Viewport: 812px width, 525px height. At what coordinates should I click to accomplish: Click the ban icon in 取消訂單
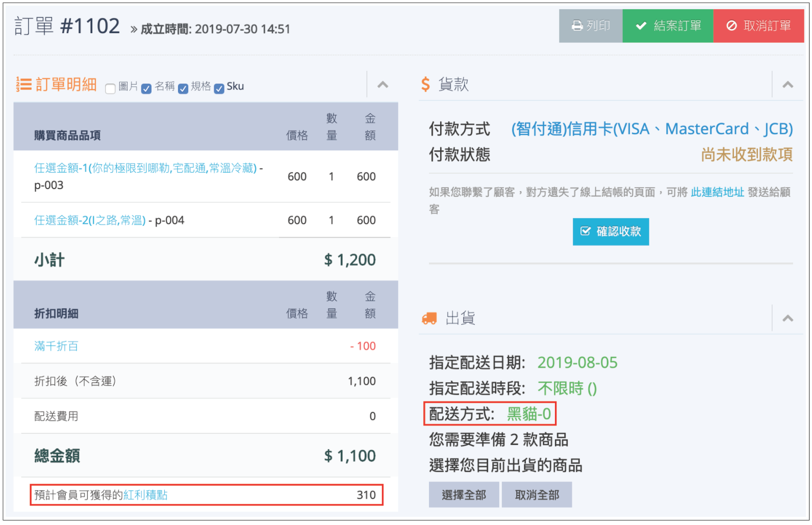coord(731,25)
